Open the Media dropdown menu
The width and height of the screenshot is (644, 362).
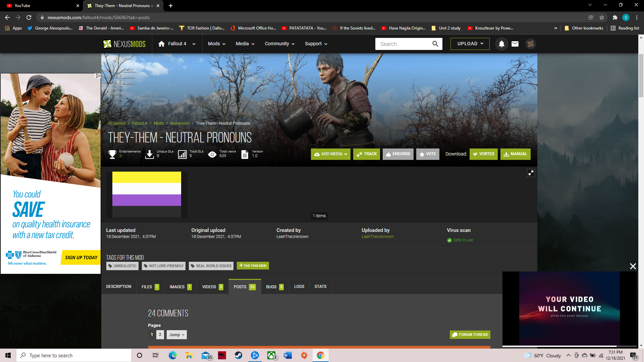click(245, 44)
